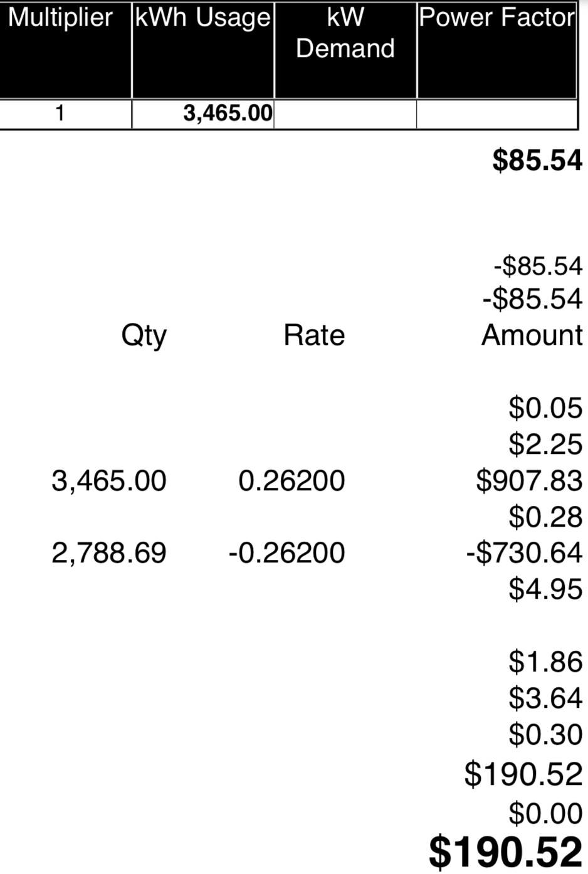Screen dimensions: 588x874
Task: Click the empty Power Factor cell
Action: (x=496, y=114)
